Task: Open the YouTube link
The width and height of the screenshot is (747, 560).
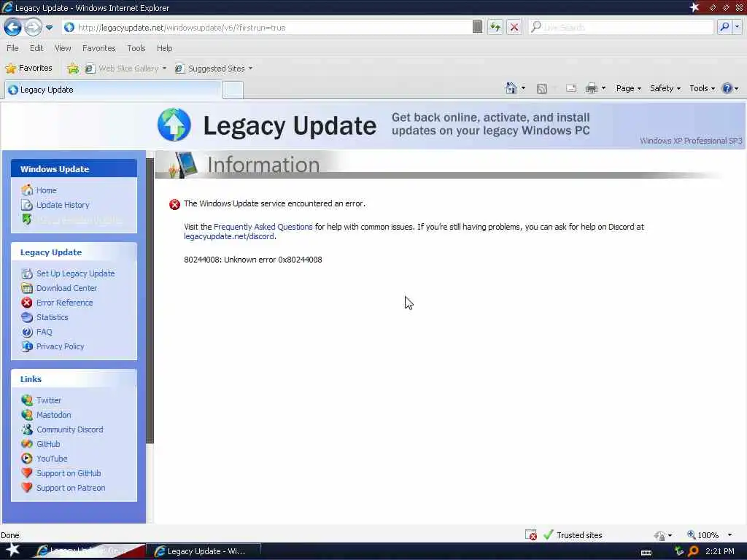Action: click(52, 459)
